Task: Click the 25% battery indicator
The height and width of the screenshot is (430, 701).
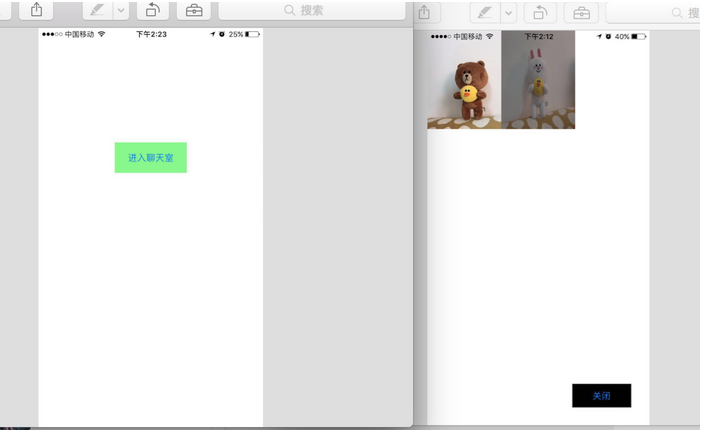Action: point(244,34)
